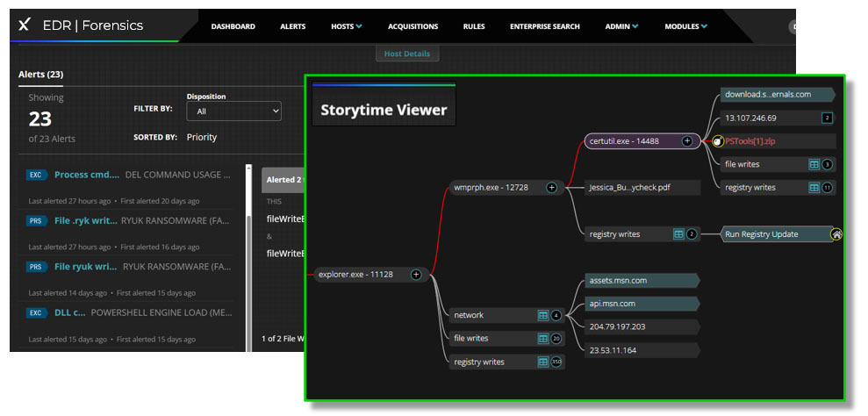Click the count badge 2 on wmprph registry writes
This screenshot has height=416, width=868.
pyautogui.click(x=692, y=234)
